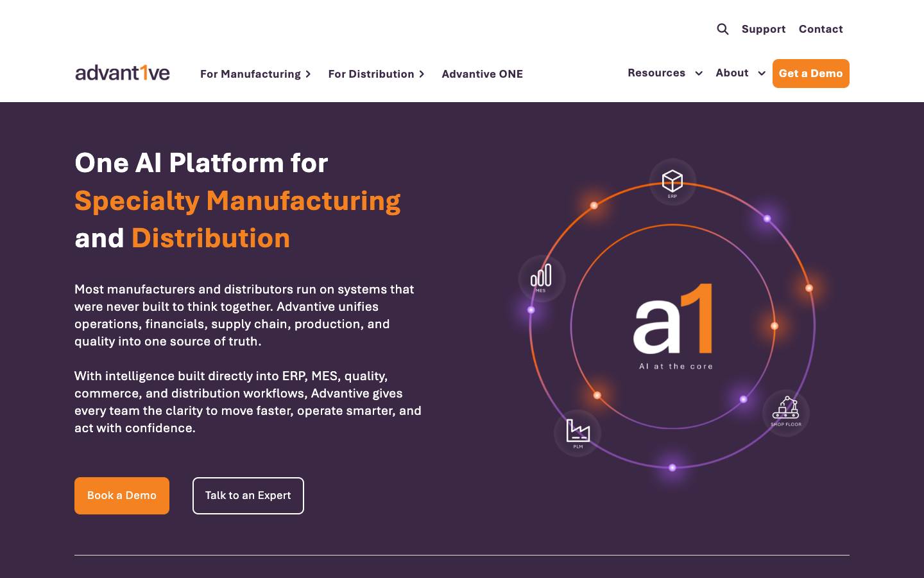This screenshot has height=578, width=924.
Task: Click the Shop Floor robot icon
Action: [785, 408]
